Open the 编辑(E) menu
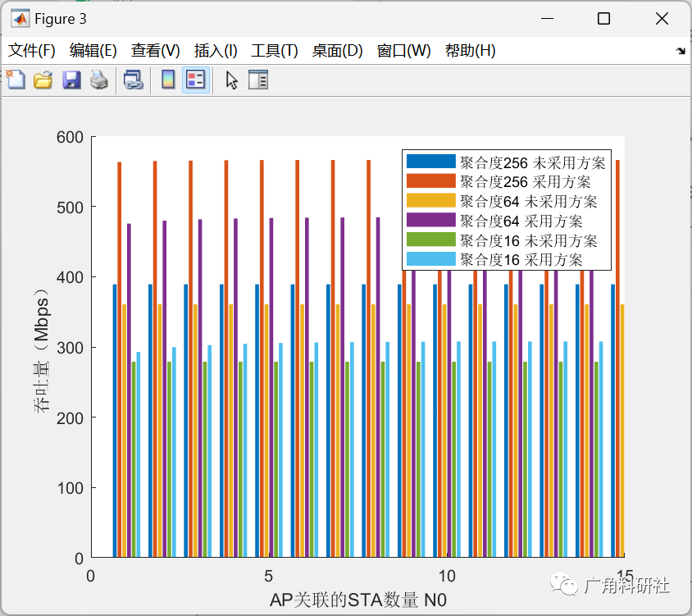The image size is (692, 616). click(93, 50)
